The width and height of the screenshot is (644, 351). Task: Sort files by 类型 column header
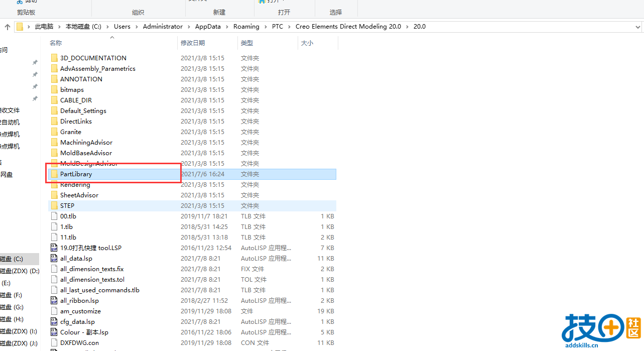pyautogui.click(x=246, y=43)
